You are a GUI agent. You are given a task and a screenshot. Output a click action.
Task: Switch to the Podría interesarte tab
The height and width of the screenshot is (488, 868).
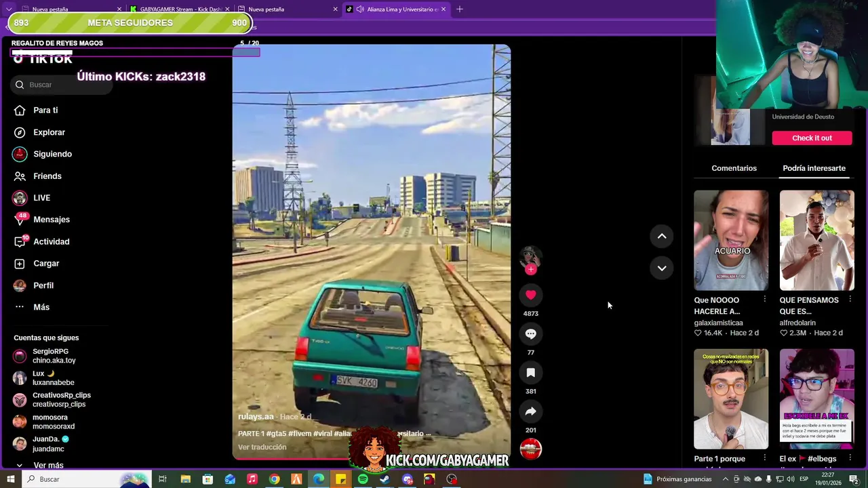(x=814, y=168)
